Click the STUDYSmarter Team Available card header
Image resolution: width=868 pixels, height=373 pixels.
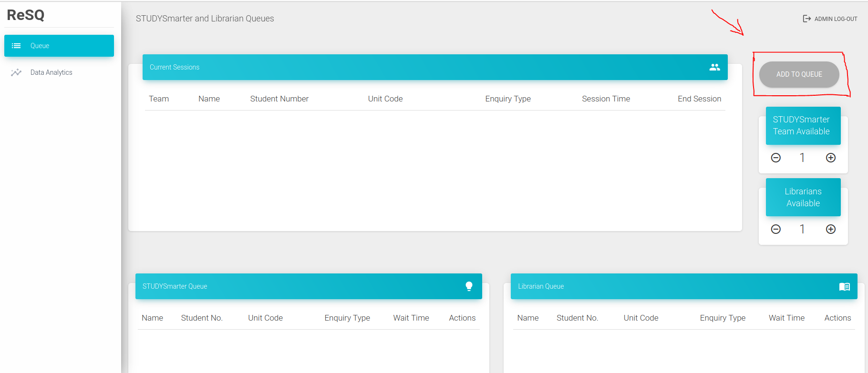[803, 125]
